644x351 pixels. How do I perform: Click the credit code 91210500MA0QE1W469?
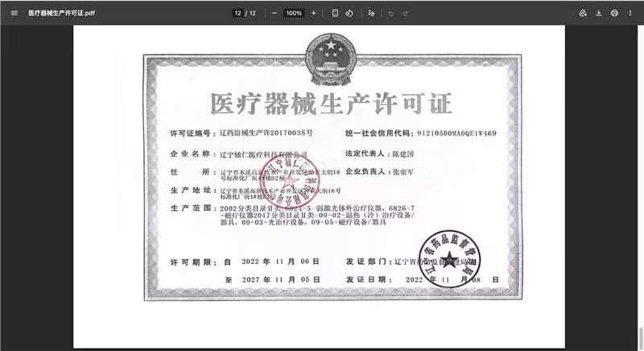(x=456, y=133)
